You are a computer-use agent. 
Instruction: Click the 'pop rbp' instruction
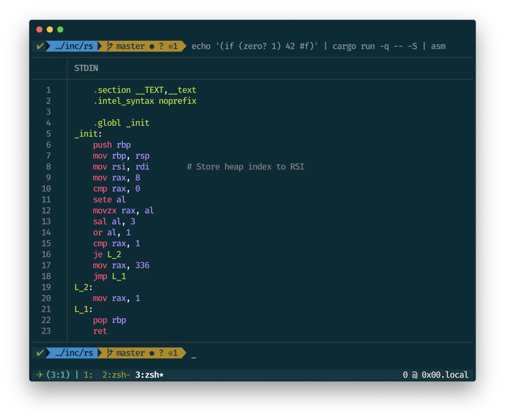point(109,320)
